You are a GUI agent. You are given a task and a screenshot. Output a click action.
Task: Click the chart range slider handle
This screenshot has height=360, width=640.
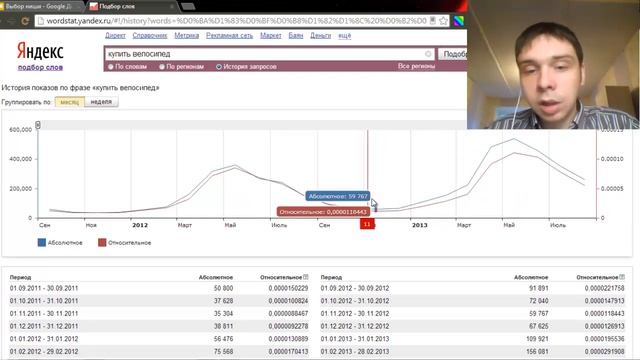click(x=38, y=125)
